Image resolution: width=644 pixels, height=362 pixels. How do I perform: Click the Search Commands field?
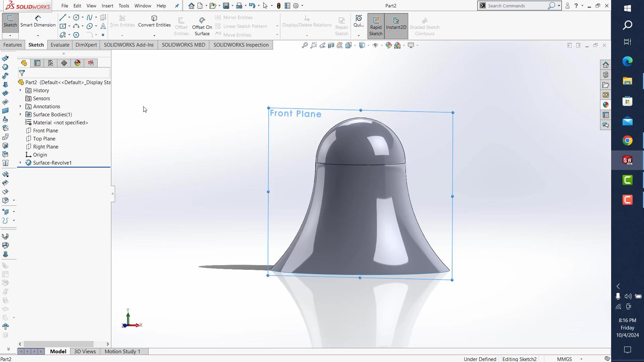click(x=517, y=6)
